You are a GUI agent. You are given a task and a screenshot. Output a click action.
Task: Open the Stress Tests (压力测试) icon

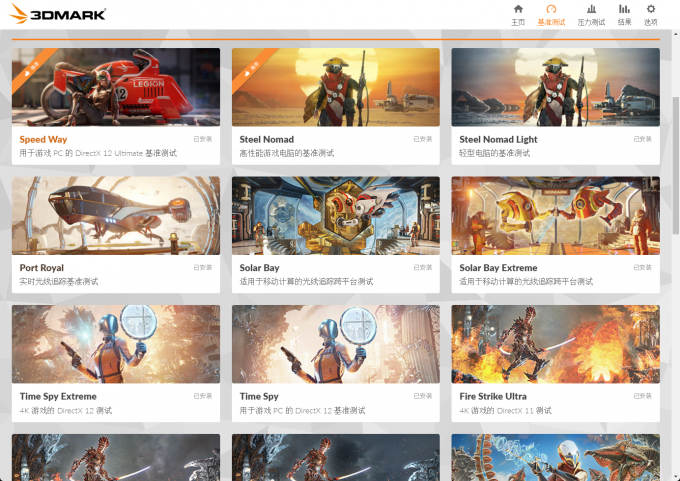point(591,15)
